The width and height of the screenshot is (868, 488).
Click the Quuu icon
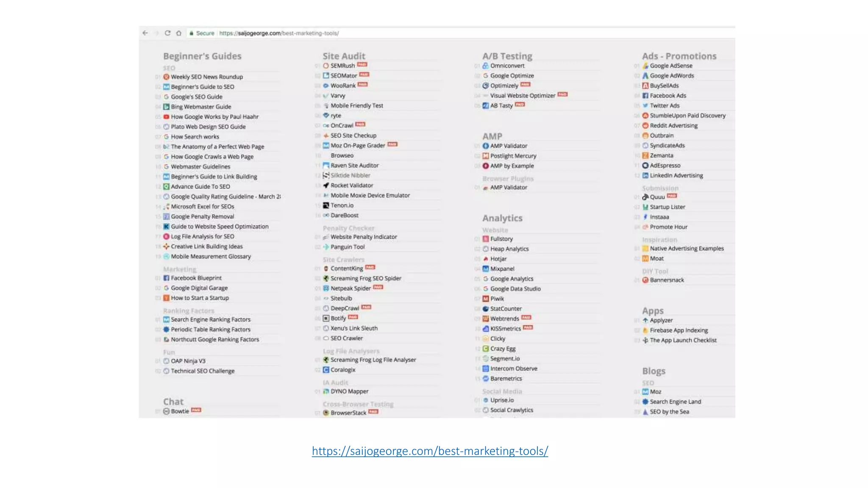[645, 197]
